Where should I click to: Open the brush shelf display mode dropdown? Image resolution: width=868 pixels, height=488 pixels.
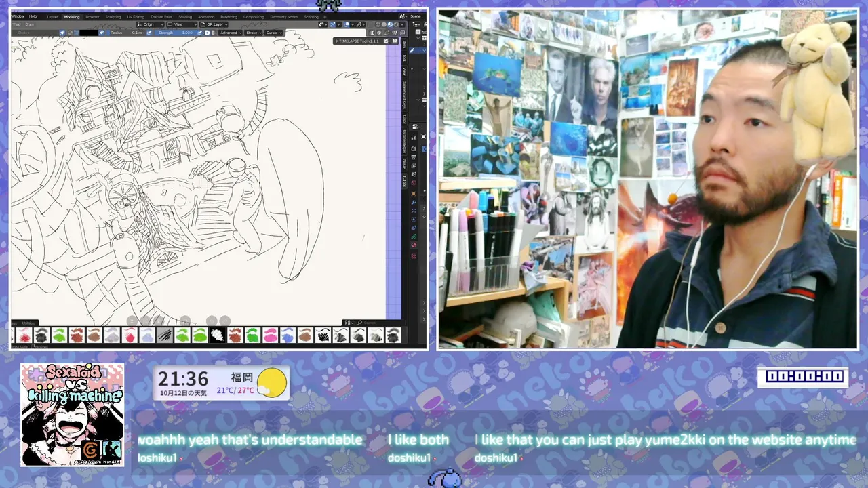pyautogui.click(x=348, y=323)
